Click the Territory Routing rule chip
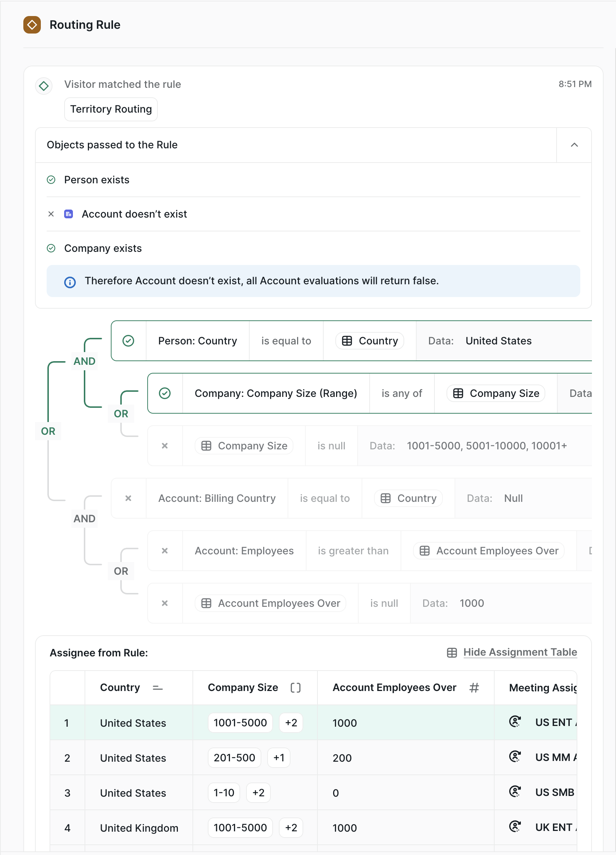 [x=111, y=109]
